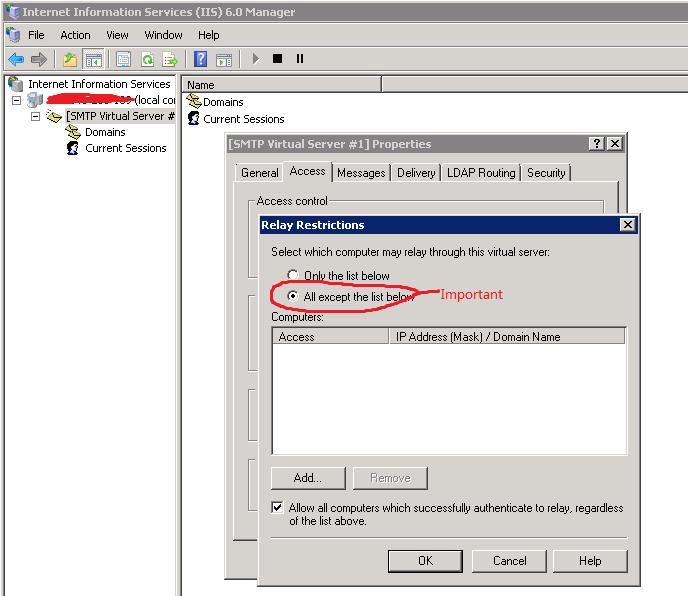Click the ? help button in Properties dialog
Image resolution: width=688 pixels, height=596 pixels.
[596, 144]
